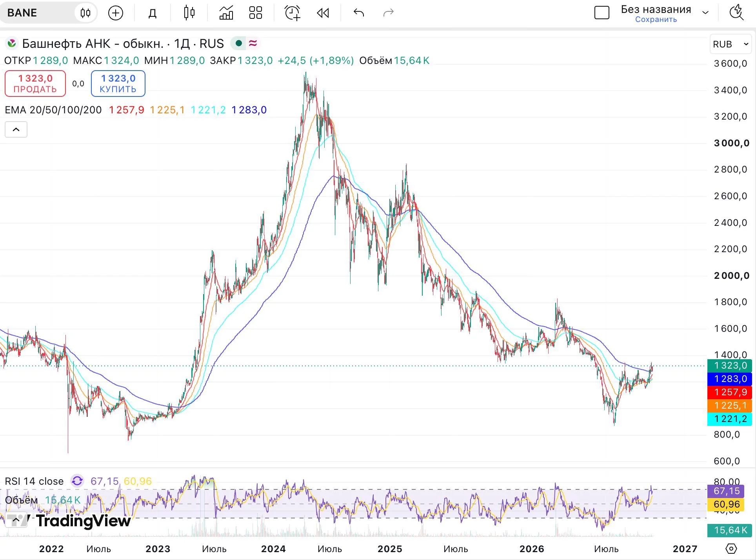Undo the last chart action
756x560 pixels.
coord(359,13)
